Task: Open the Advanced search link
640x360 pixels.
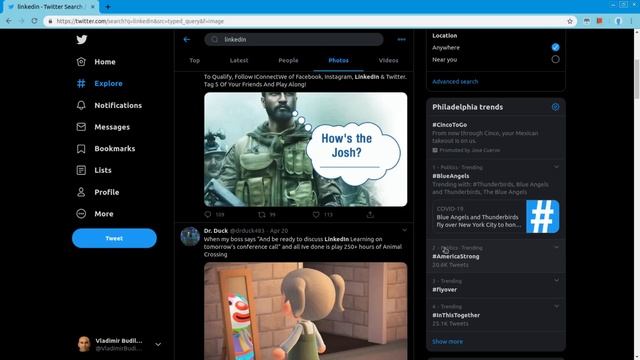Action: pos(455,82)
